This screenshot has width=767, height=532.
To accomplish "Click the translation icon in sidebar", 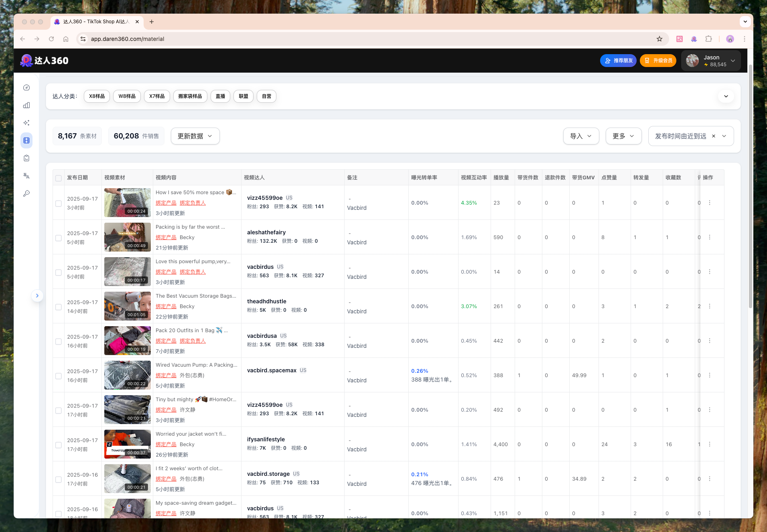I will coord(26,176).
